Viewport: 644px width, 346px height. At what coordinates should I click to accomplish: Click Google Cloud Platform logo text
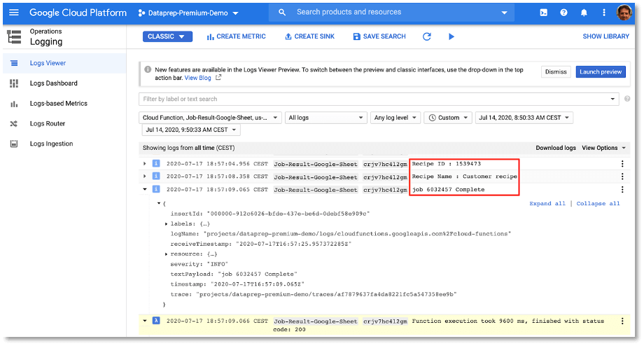point(78,13)
